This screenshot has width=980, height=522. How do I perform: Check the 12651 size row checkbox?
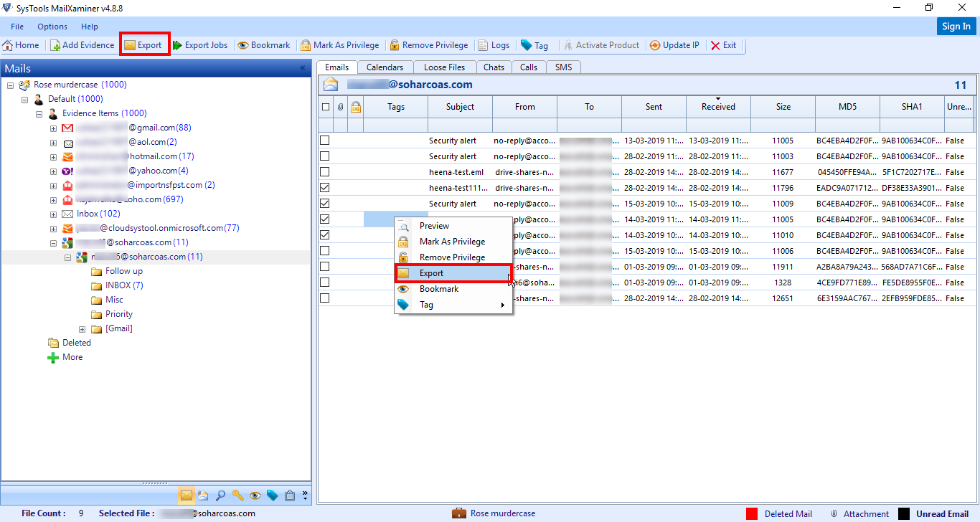(x=325, y=298)
